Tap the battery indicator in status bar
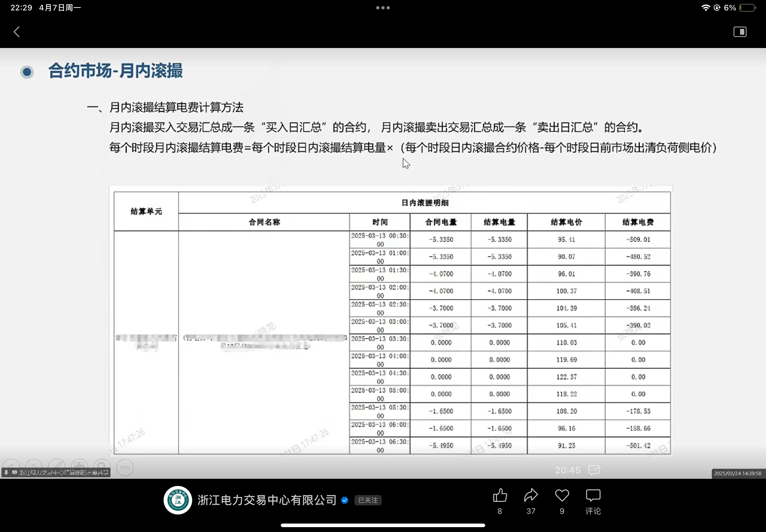The height and width of the screenshot is (532, 766). pyautogui.click(x=747, y=8)
